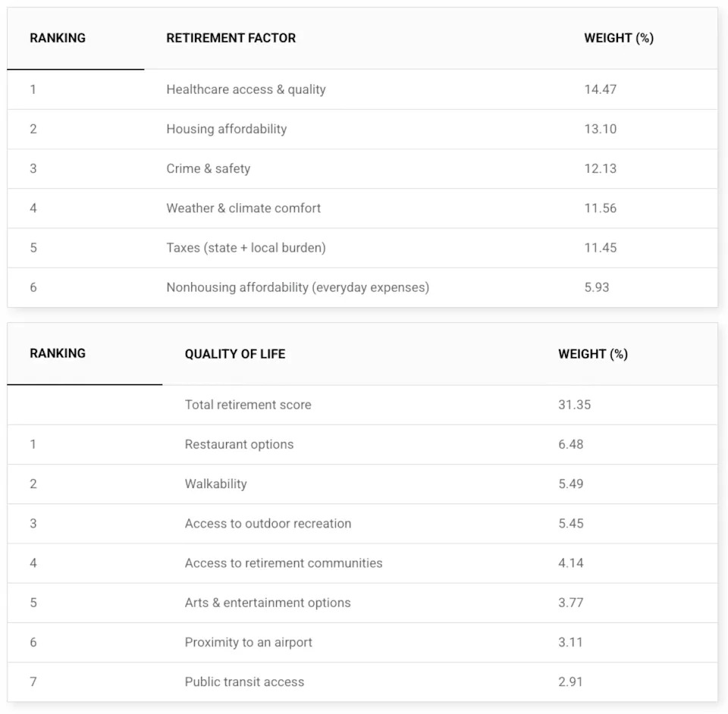Click Arts & entertainment options entry
Screen dimensions: 728x714
[268, 603]
